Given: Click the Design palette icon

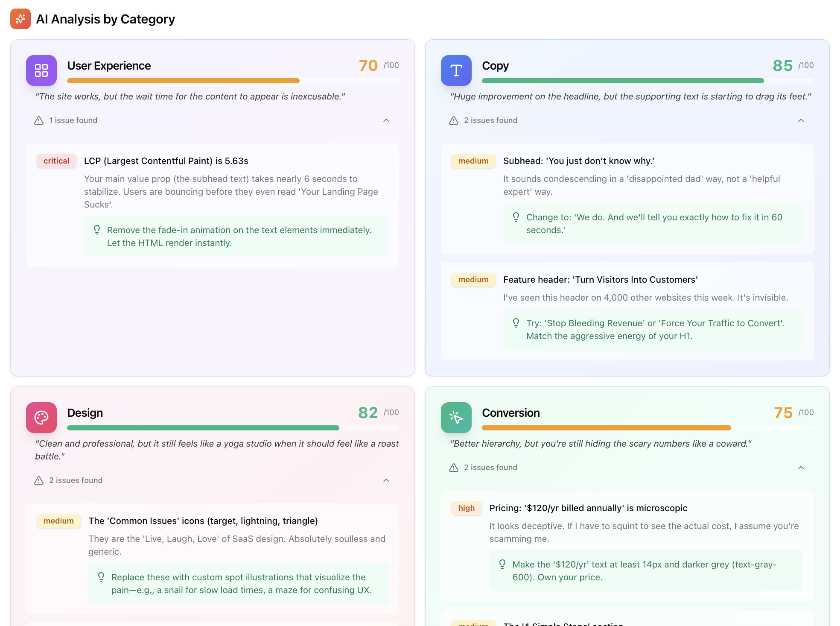Looking at the screenshot, I should (41, 418).
